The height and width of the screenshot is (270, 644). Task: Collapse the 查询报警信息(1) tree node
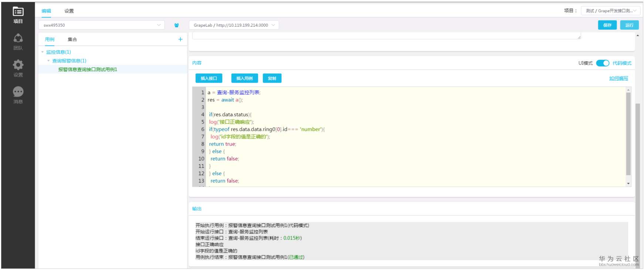click(48, 61)
